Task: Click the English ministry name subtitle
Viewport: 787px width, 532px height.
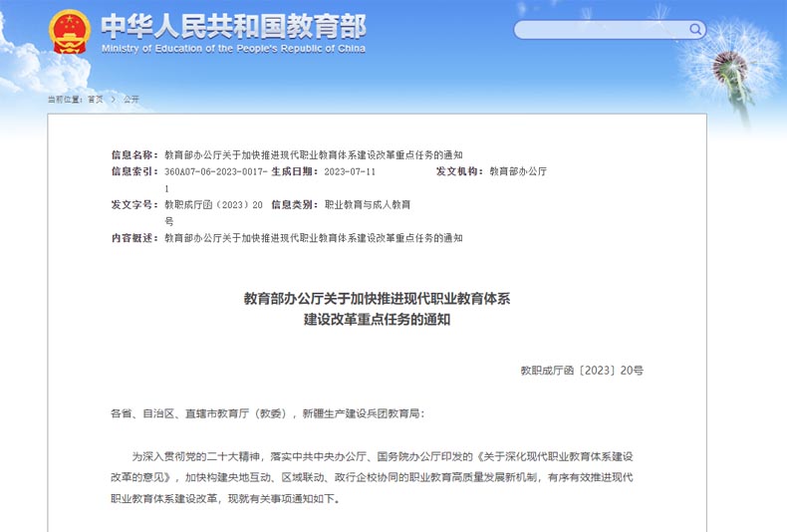Action: pyautogui.click(x=233, y=49)
